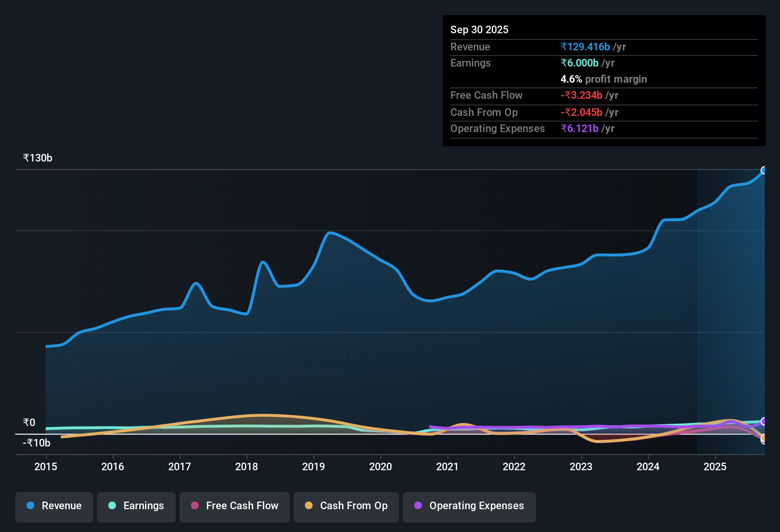Click the orange Cash From Op legend dot

click(309, 506)
